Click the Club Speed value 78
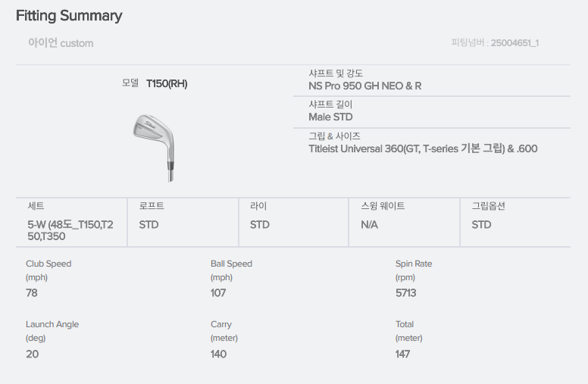This screenshot has width=588, height=384. click(32, 293)
